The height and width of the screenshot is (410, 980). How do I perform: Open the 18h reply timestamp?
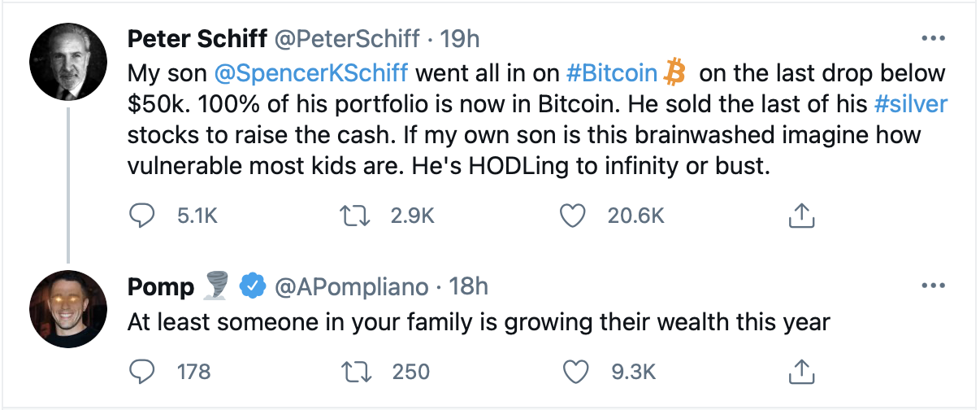[468, 286]
